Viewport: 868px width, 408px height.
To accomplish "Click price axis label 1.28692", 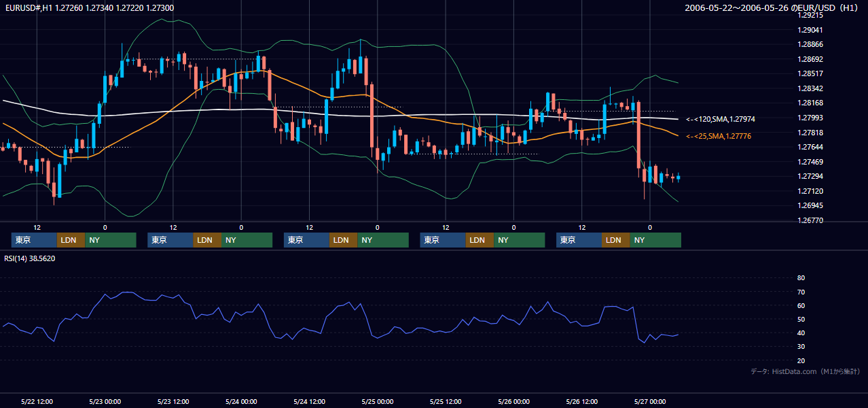I will coord(810,59).
